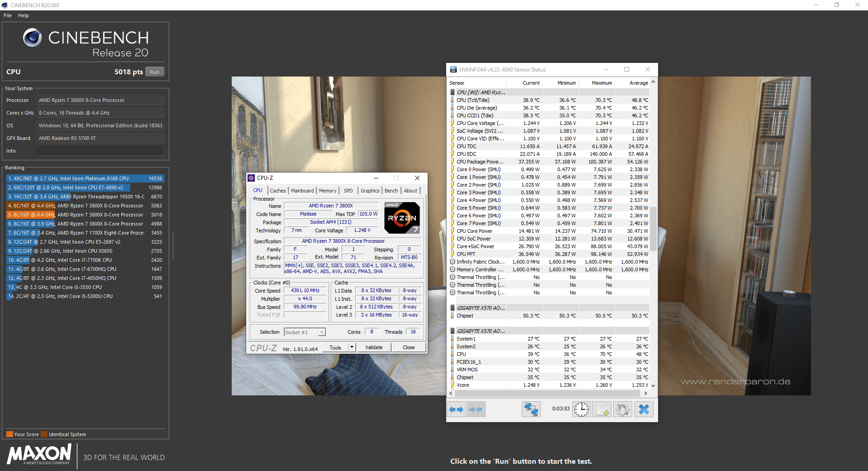This screenshot has height=471, width=868.
Task: Start sensor logging with the report file icon
Action: pos(601,409)
